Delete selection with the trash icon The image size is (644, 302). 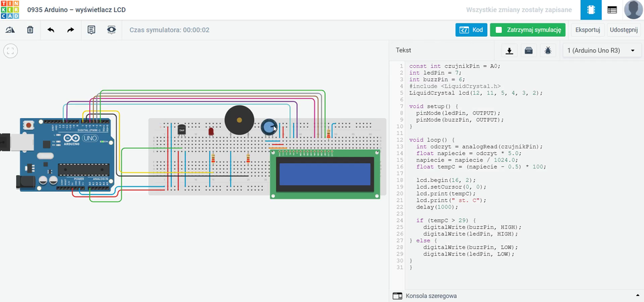(30, 30)
